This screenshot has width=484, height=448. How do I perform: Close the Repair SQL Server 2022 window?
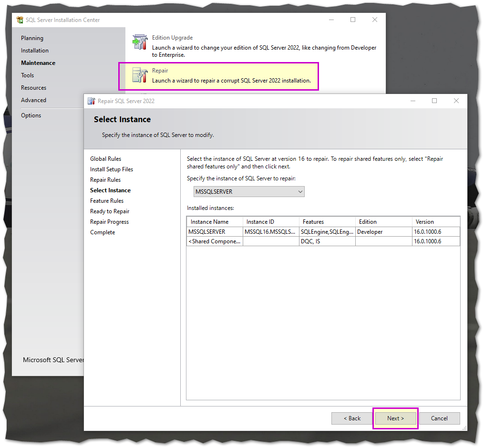(456, 101)
